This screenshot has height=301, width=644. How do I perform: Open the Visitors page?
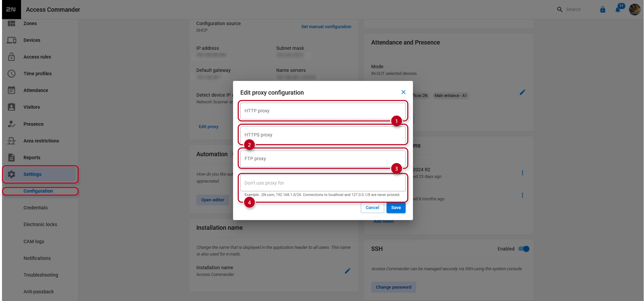(32, 107)
